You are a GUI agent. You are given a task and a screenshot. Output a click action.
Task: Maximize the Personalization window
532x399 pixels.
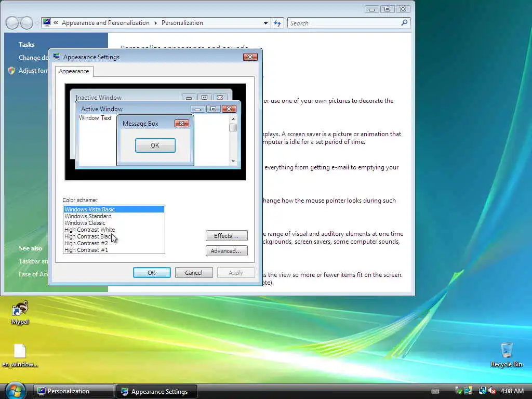pos(387,9)
